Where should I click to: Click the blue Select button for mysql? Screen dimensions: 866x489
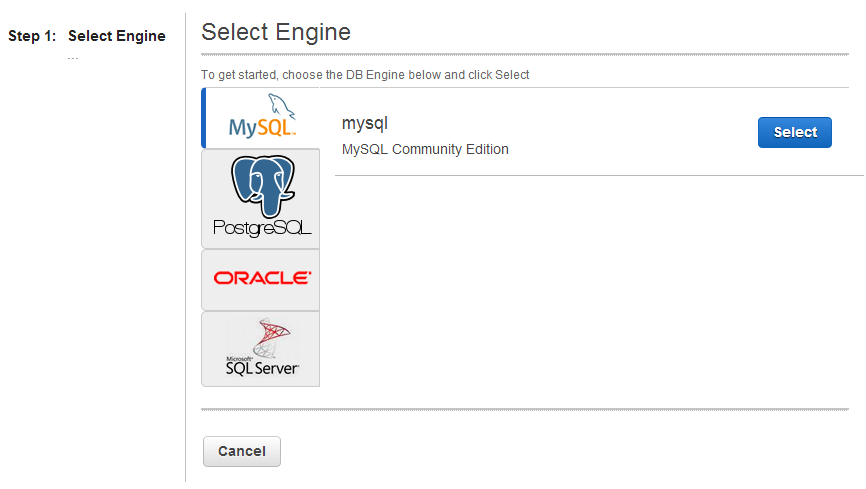click(795, 133)
